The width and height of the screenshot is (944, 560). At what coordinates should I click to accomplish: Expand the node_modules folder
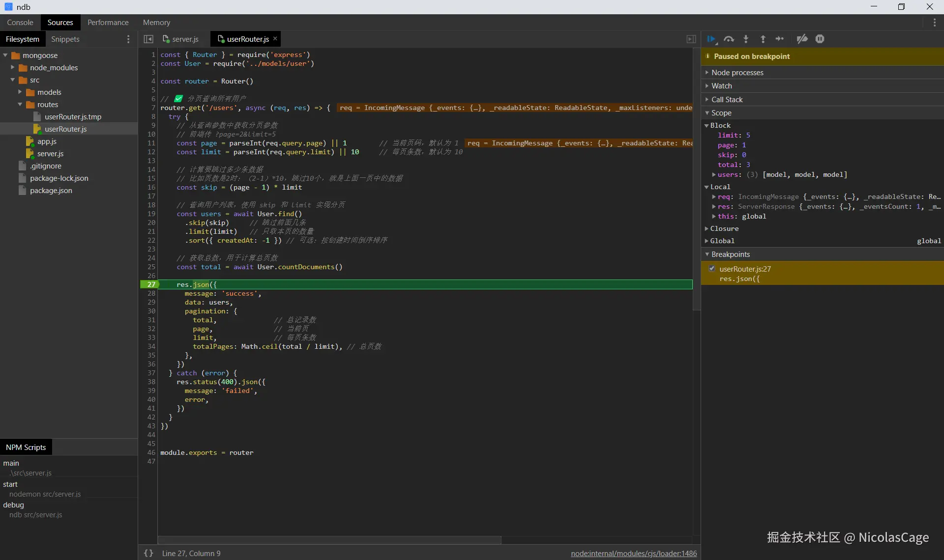[13, 68]
